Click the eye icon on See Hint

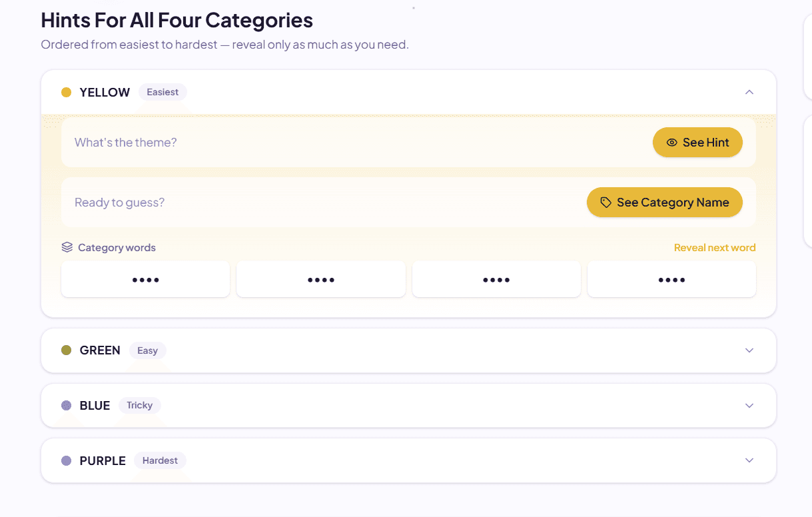click(x=671, y=143)
